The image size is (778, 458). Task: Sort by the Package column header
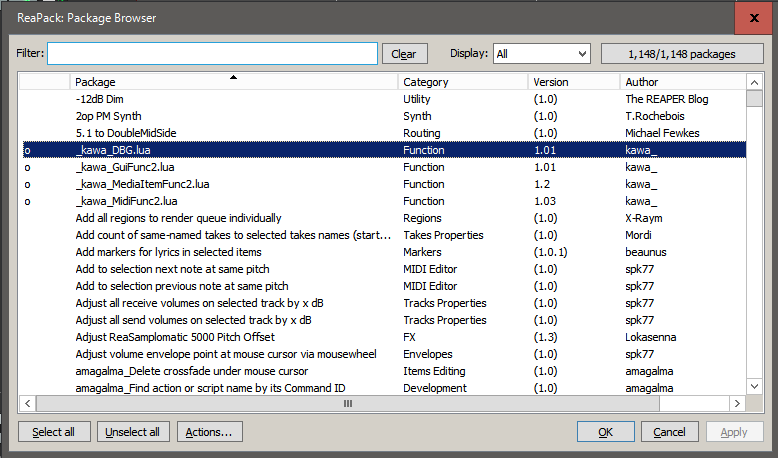pos(234,82)
